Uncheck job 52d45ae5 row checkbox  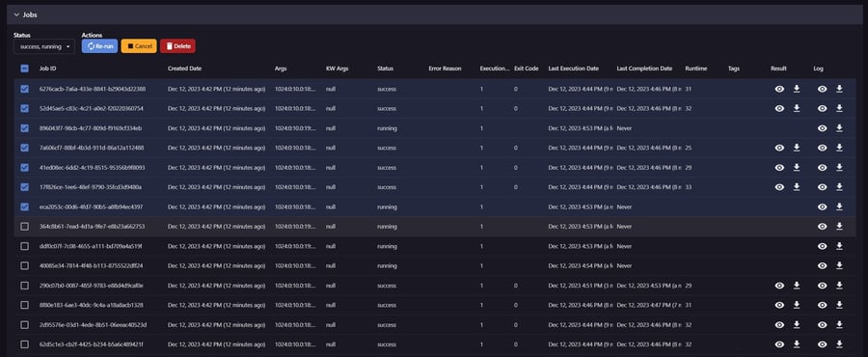[24, 108]
